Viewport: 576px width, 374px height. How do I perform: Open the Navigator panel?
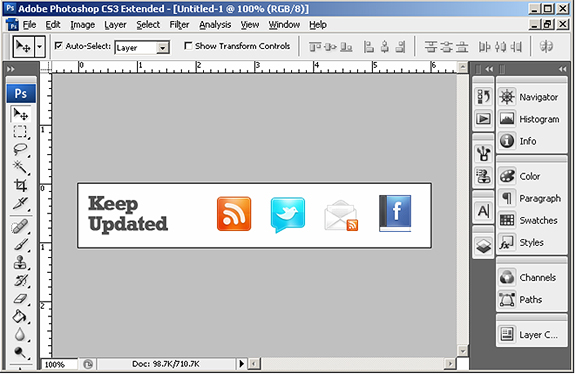pos(529,97)
